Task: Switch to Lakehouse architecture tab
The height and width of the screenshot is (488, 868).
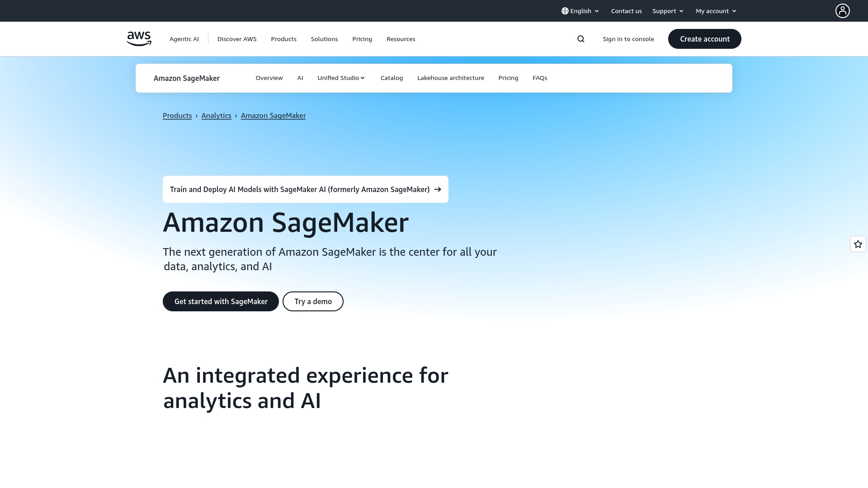Action: (x=450, y=78)
